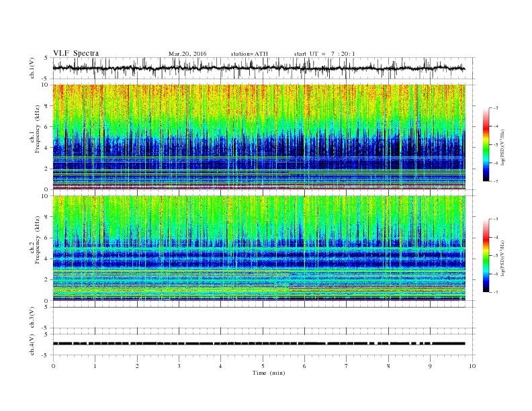Click the ch.1 voltage waveform trace
Screen dimensions: 532x411
coord(259,68)
